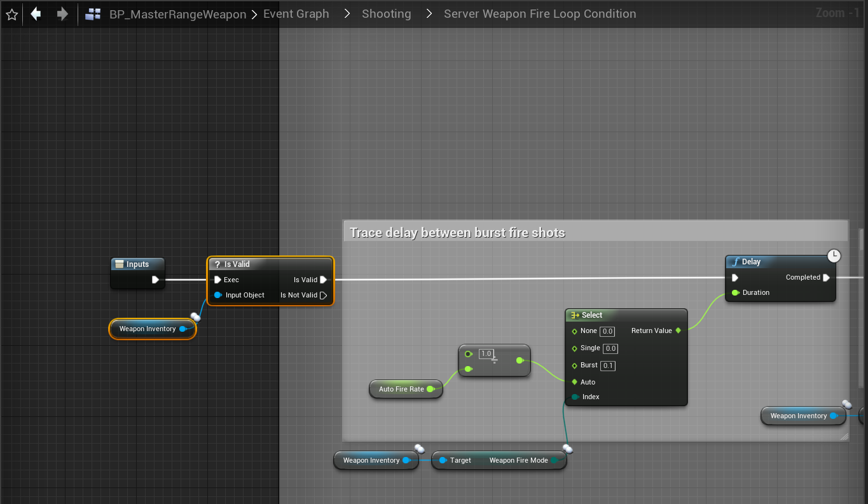The height and width of the screenshot is (504, 868).
Task: Open the Event Graph breadcrumb
Action: click(296, 14)
